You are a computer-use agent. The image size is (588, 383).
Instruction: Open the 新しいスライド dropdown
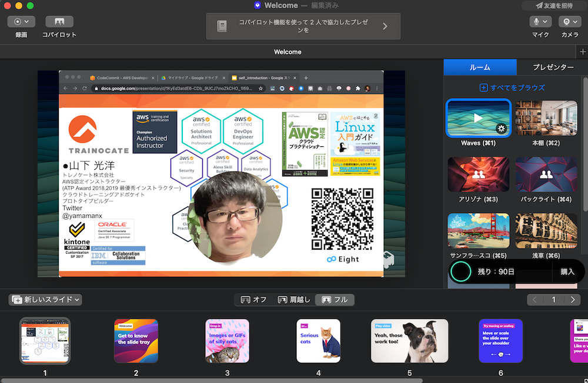(45, 300)
